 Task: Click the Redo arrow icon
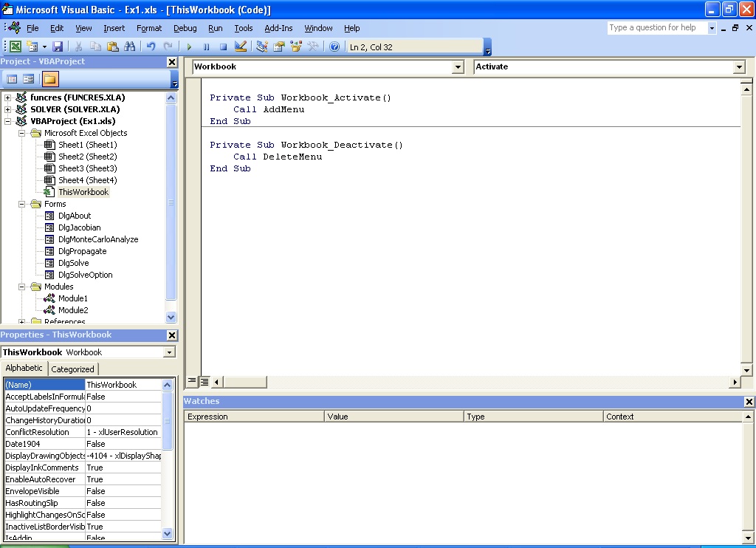pos(168,47)
